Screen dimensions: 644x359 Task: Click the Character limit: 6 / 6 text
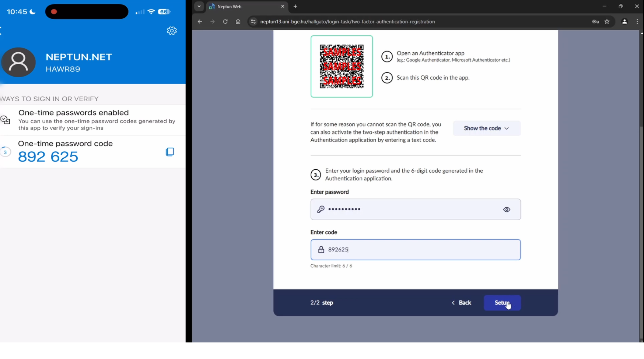(331, 266)
